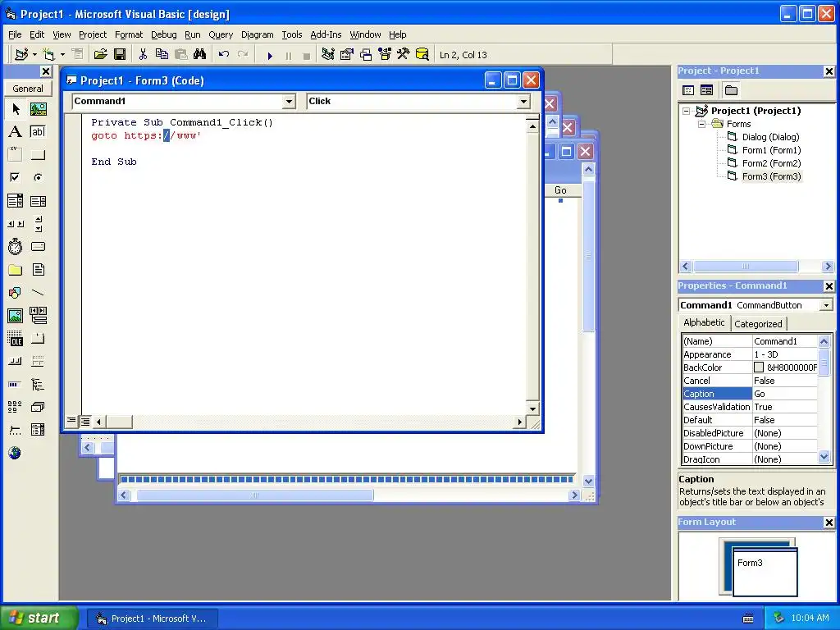This screenshot has height=630, width=840.
Task: Collapse the Project1 (Project1) tree node
Action: pyautogui.click(x=687, y=111)
